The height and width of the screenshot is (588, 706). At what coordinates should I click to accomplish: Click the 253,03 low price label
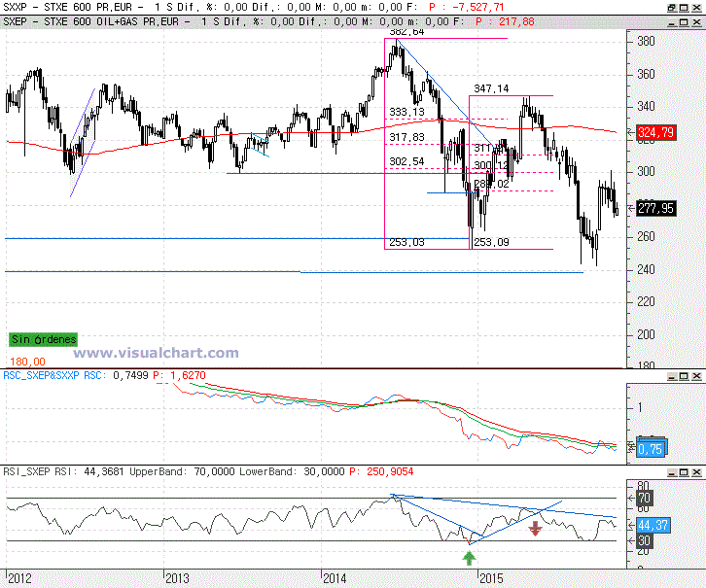(x=406, y=242)
